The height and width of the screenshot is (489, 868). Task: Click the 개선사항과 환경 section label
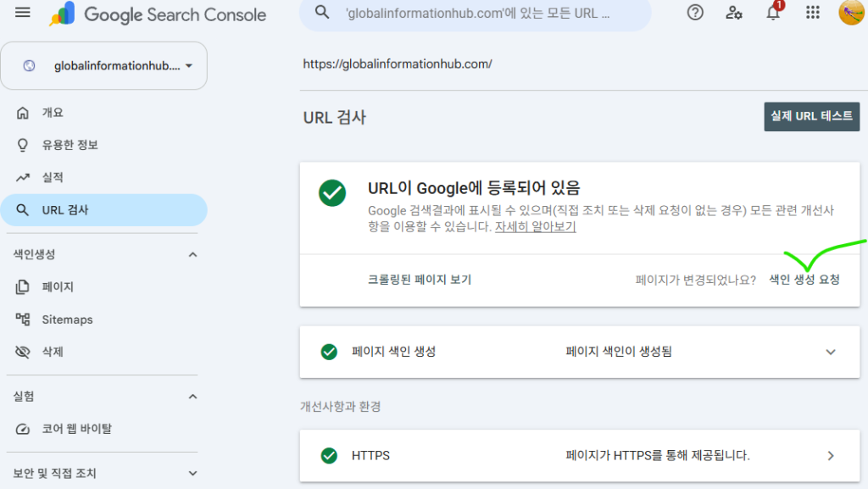click(341, 407)
